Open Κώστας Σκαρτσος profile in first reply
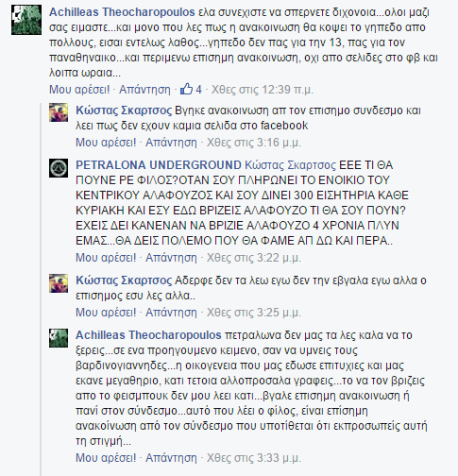Viewport: 458px width, 476px height. (124, 110)
